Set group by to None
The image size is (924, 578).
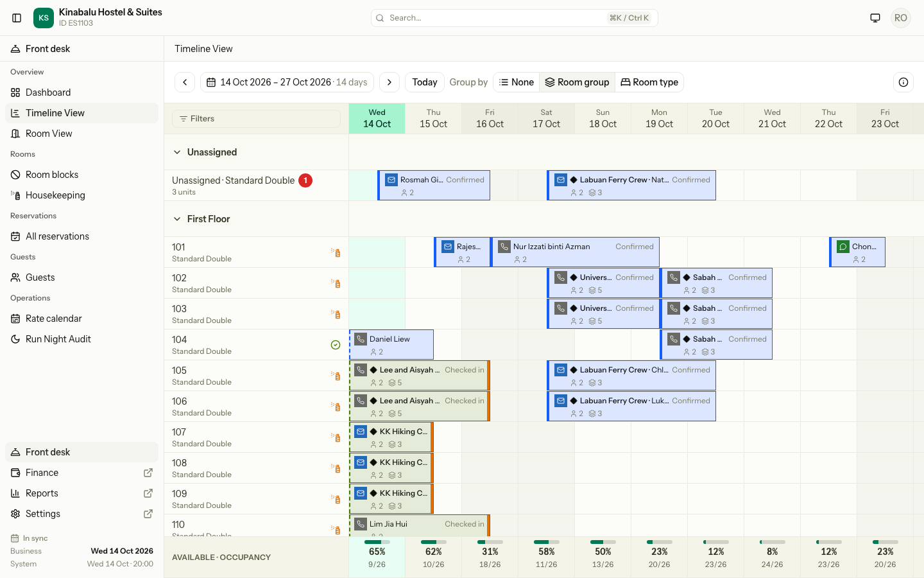pyautogui.click(x=517, y=82)
